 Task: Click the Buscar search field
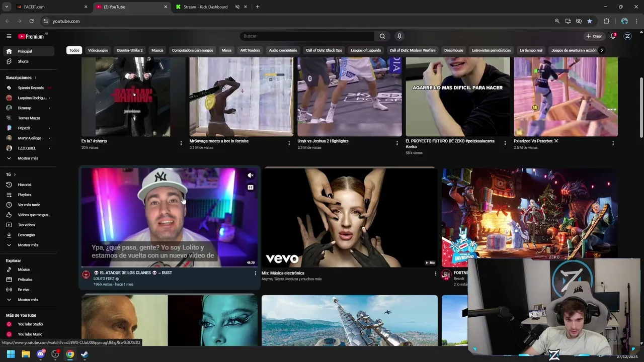pyautogui.click(x=307, y=36)
